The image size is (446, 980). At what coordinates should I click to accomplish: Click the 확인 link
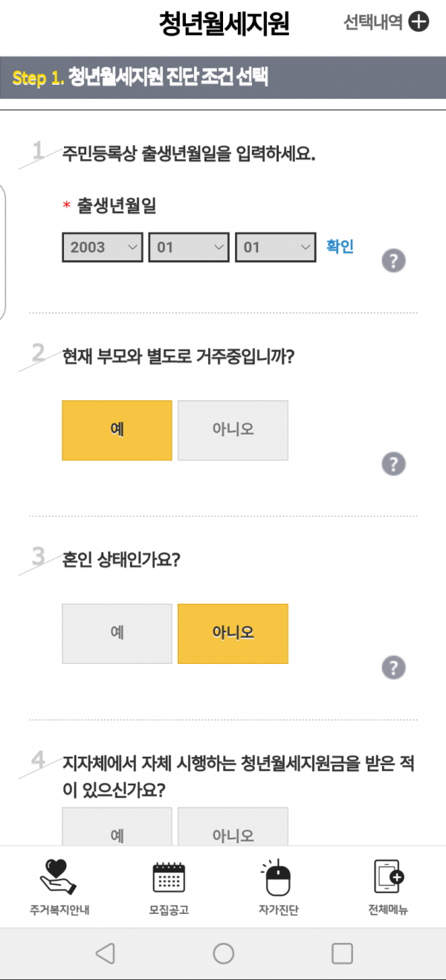pos(340,246)
